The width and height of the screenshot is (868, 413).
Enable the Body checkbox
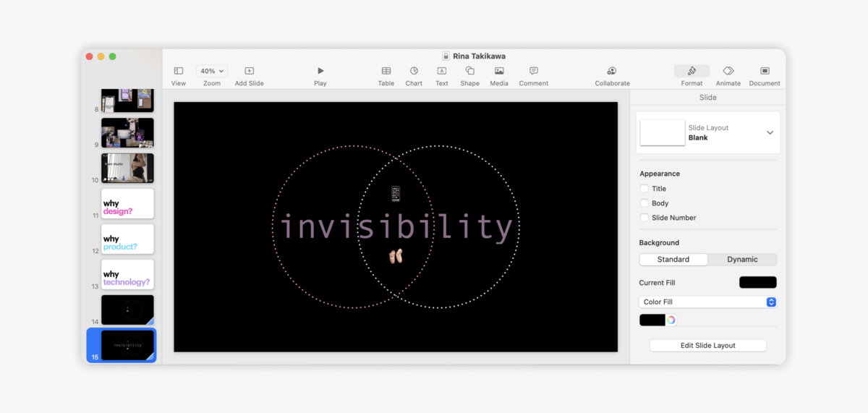644,203
